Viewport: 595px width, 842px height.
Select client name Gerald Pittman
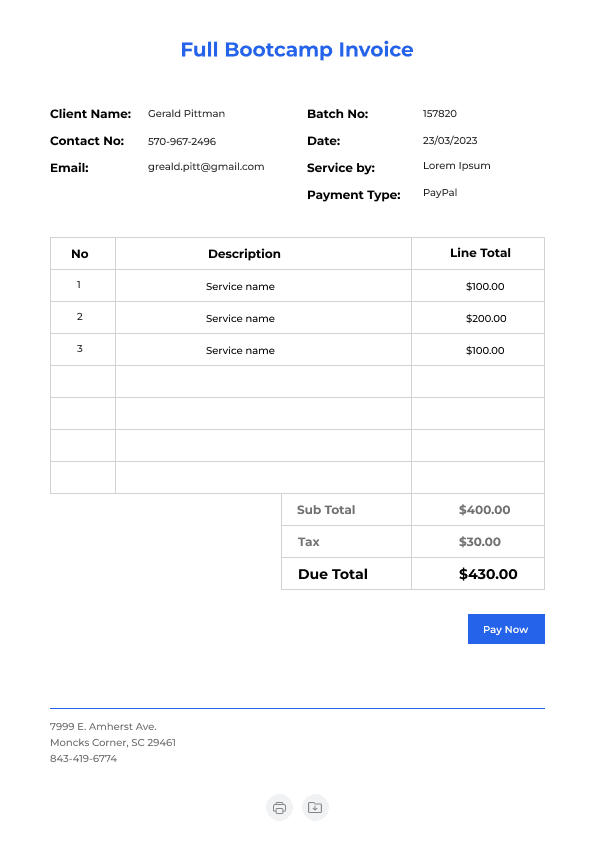(186, 113)
